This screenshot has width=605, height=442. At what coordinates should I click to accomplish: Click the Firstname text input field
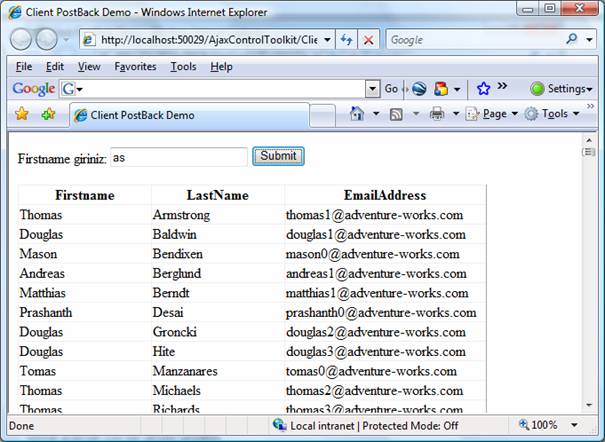tap(179, 157)
